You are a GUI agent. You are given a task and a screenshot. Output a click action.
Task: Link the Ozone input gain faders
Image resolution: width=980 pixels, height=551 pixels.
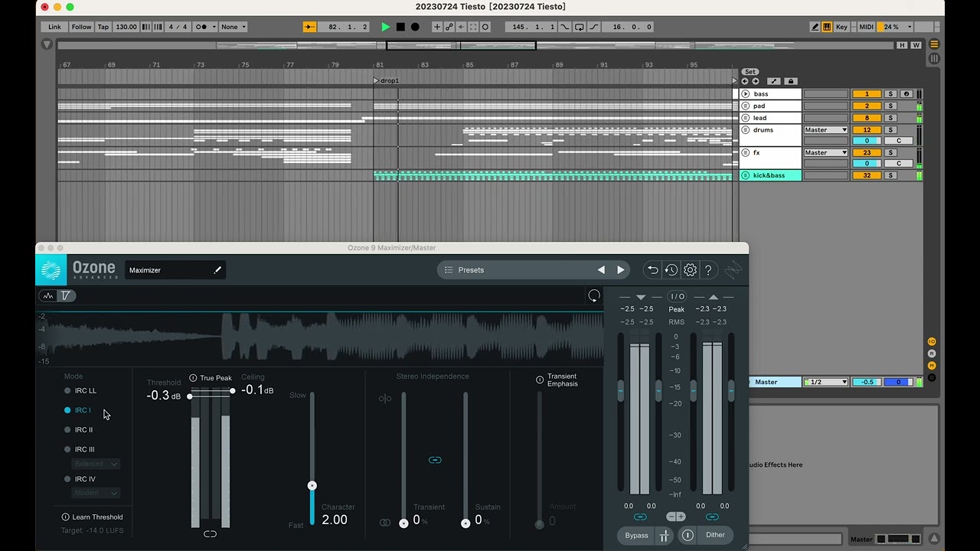click(640, 517)
